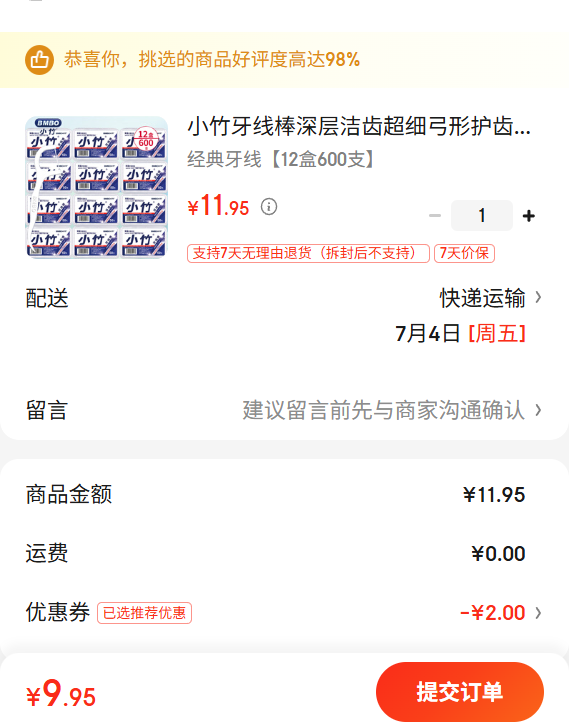The height and width of the screenshot is (723, 569).
Task: Expand the 留言 message row chevron
Action: point(538,410)
